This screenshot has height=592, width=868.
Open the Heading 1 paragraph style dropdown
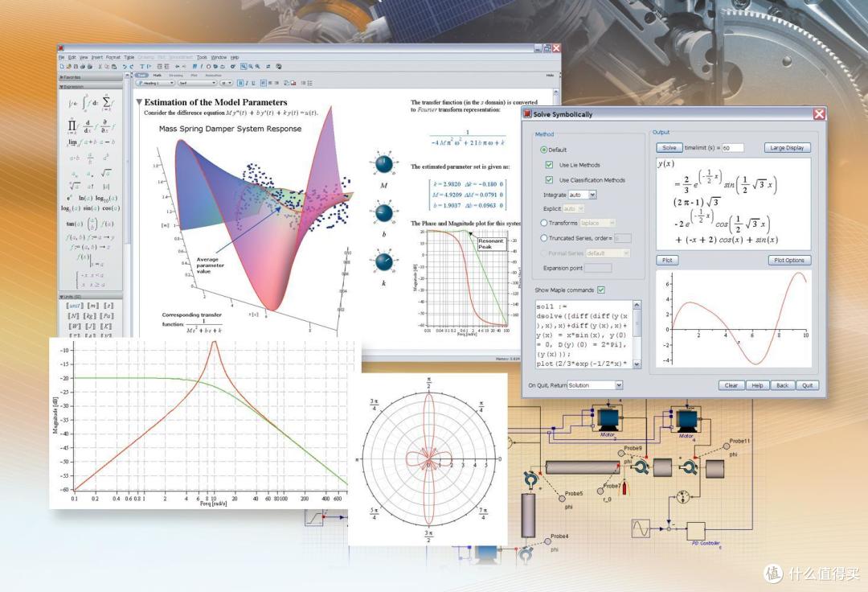[155, 83]
